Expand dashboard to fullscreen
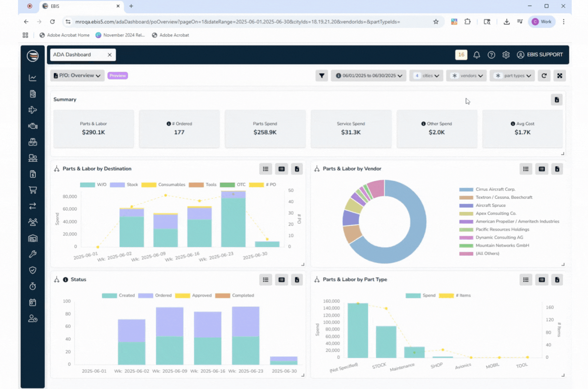This screenshot has width=588, height=389. click(x=560, y=76)
